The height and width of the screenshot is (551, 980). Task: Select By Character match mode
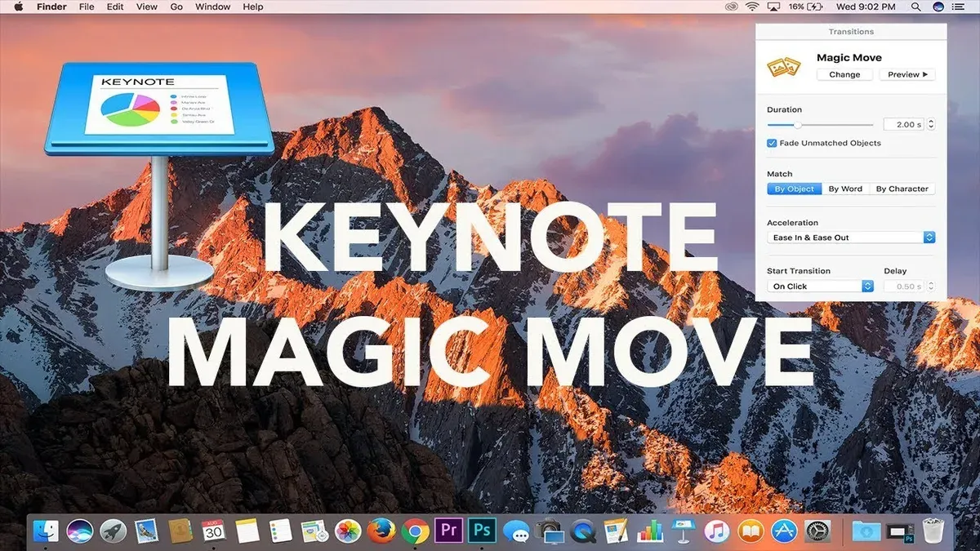click(902, 189)
